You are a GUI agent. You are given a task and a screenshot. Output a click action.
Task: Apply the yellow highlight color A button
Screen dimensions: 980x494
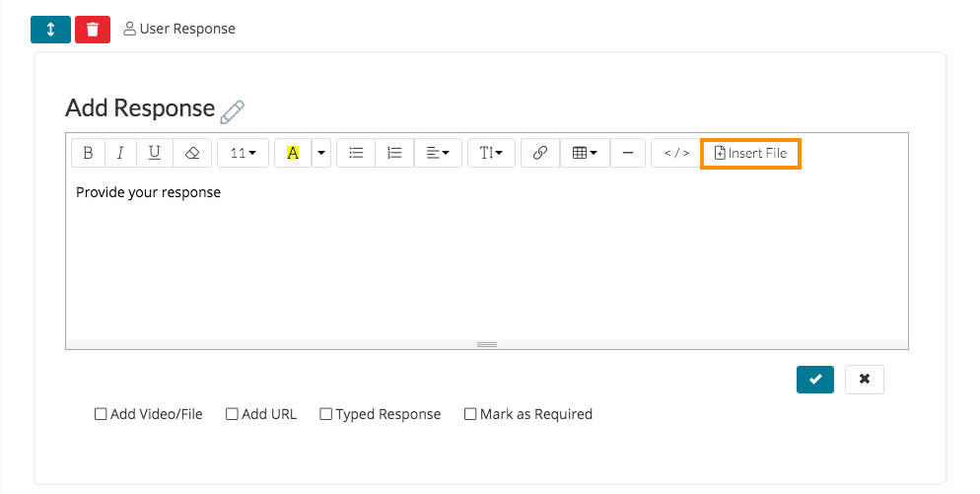click(x=293, y=153)
